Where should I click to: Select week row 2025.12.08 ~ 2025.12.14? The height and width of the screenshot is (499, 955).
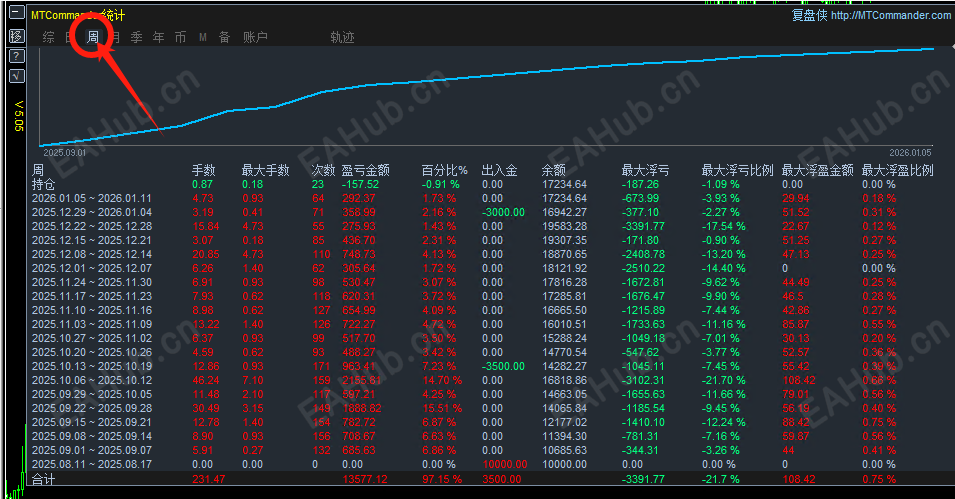click(x=92, y=254)
